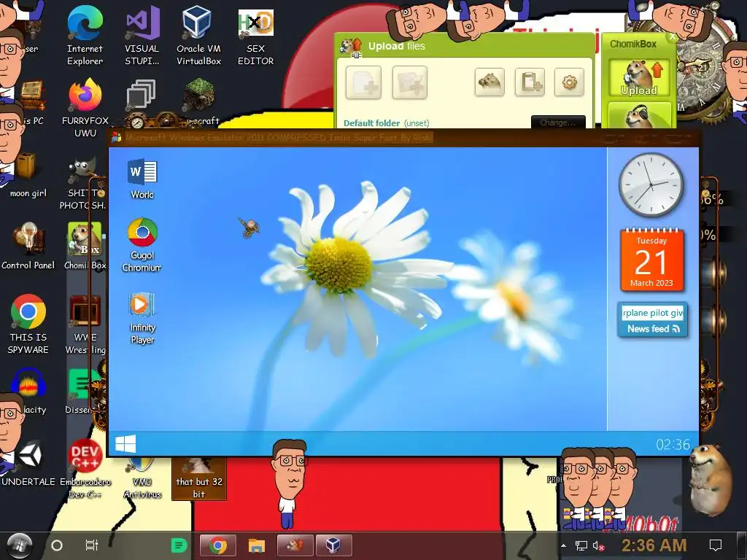
Task: Open the THIS IS SPYWARE Chrome icon
Action: coord(28,324)
